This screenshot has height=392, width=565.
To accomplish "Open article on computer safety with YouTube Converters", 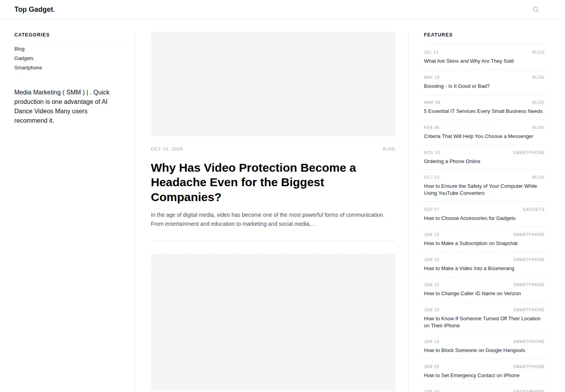I will pyautogui.click(x=480, y=190).
